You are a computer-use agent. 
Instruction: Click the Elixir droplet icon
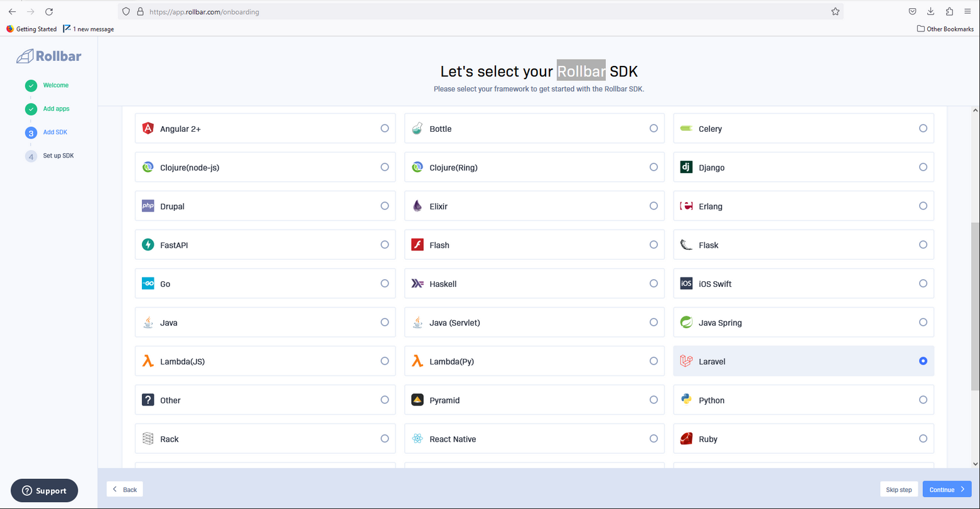(x=417, y=206)
